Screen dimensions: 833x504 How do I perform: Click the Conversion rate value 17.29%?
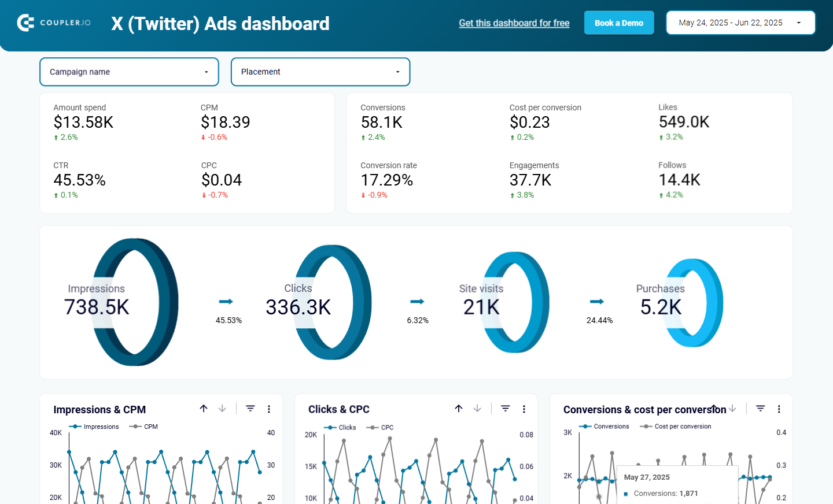click(x=387, y=180)
